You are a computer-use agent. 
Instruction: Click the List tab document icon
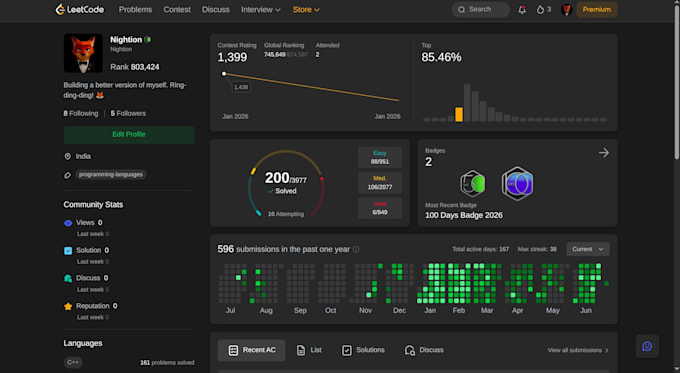pyautogui.click(x=301, y=350)
